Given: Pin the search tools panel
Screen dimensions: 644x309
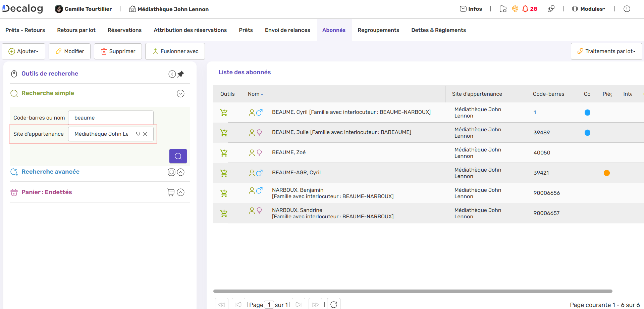Looking at the screenshot, I should [x=181, y=74].
